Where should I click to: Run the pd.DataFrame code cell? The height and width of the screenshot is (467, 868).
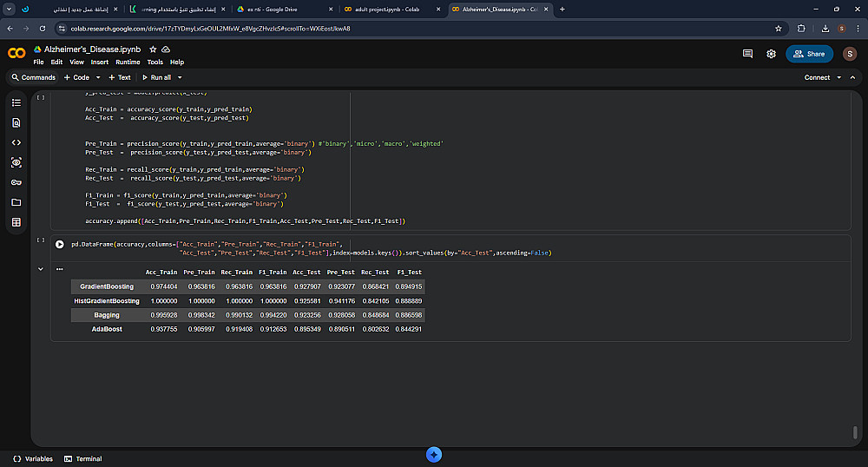click(x=60, y=245)
